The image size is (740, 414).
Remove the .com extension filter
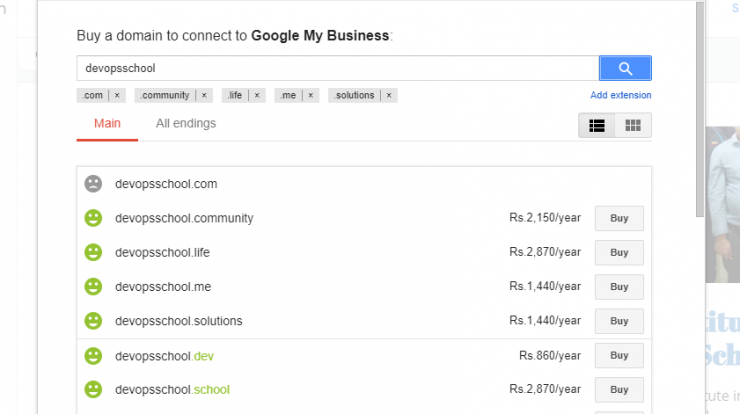tap(117, 95)
